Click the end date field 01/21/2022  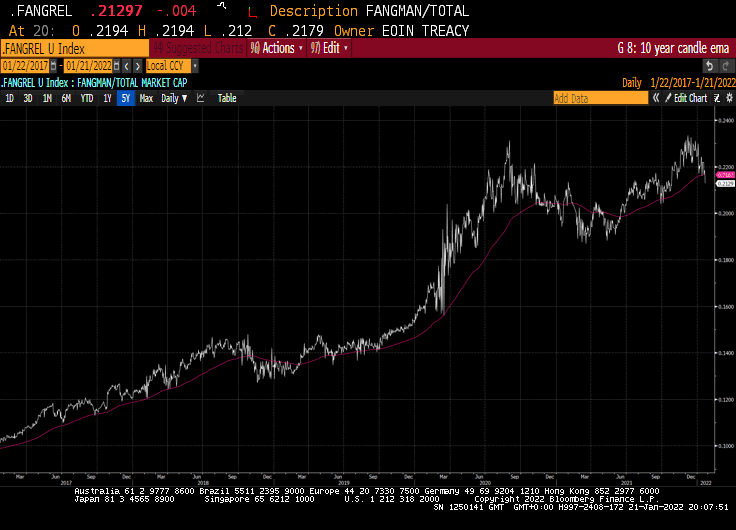point(89,66)
